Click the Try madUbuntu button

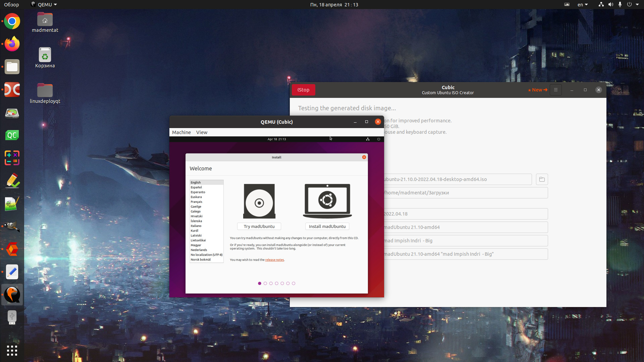pos(259,227)
